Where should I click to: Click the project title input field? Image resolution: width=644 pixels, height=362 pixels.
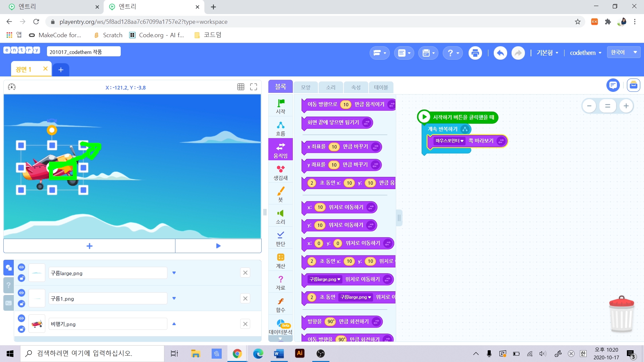click(x=84, y=52)
